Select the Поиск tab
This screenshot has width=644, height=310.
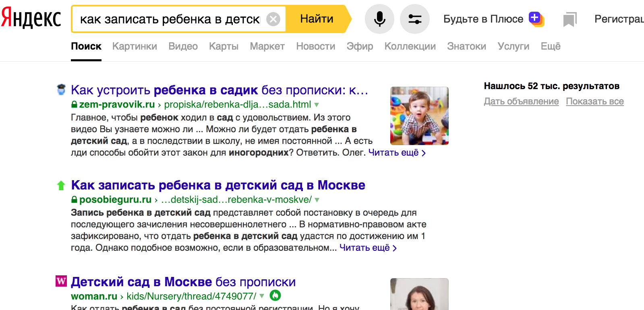[x=86, y=46]
